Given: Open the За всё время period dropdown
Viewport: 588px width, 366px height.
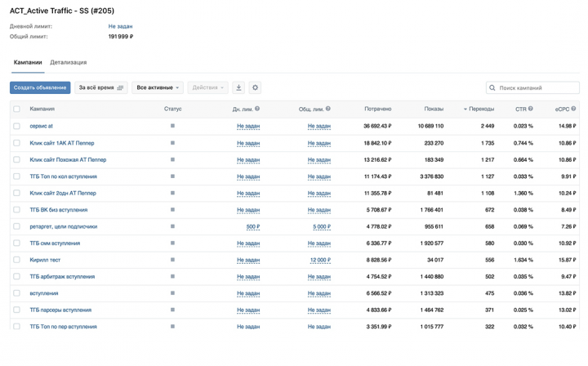Looking at the screenshot, I should (101, 87).
